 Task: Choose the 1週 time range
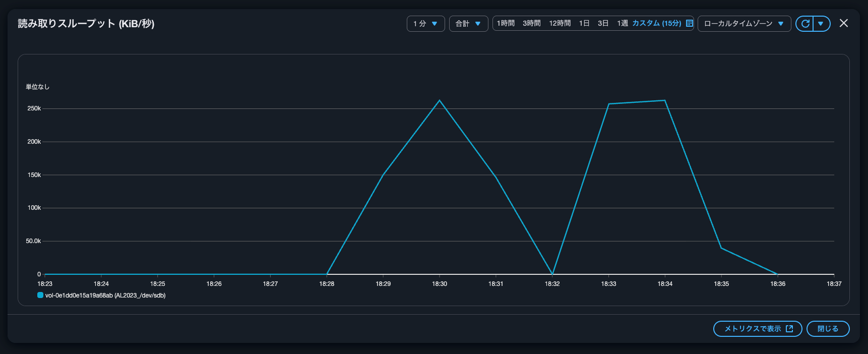[x=623, y=24]
